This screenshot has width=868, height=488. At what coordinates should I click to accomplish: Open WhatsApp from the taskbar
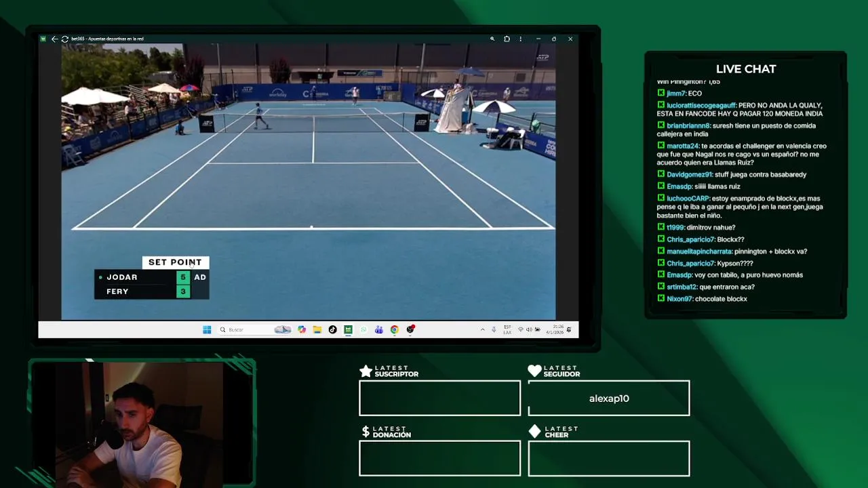coord(363,329)
